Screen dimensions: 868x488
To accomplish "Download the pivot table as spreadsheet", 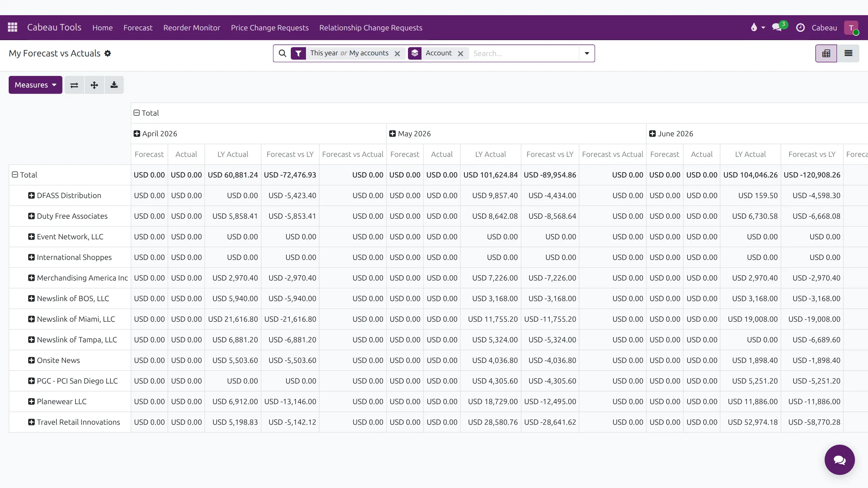I will [114, 85].
